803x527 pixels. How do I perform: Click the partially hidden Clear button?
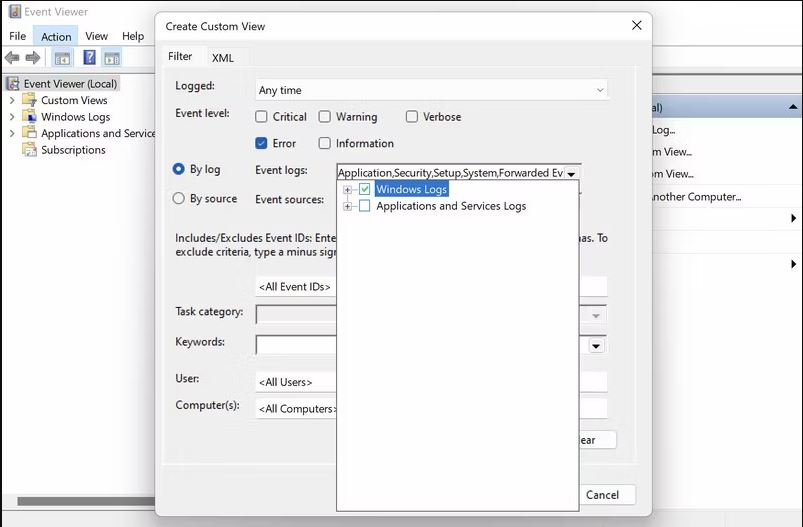click(x=597, y=440)
